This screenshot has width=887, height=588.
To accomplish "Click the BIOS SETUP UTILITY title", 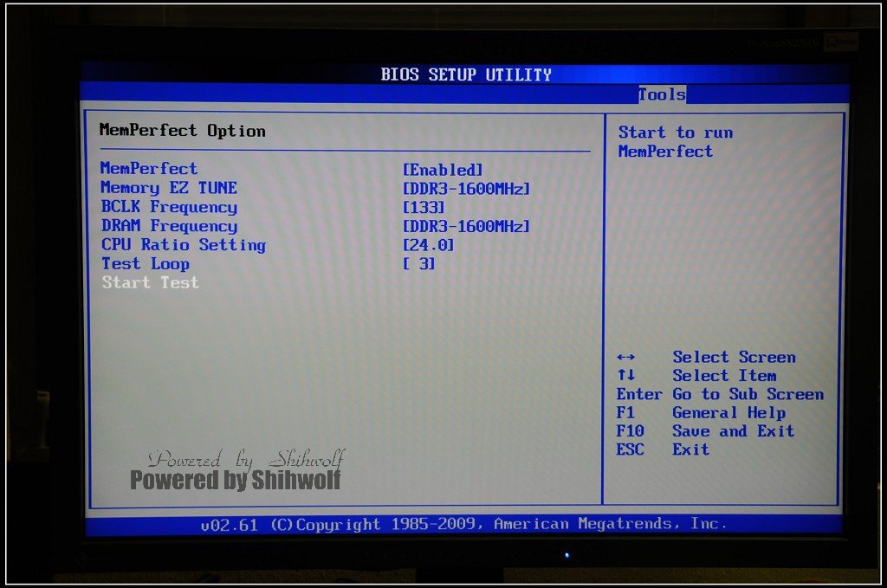I will (465, 74).
